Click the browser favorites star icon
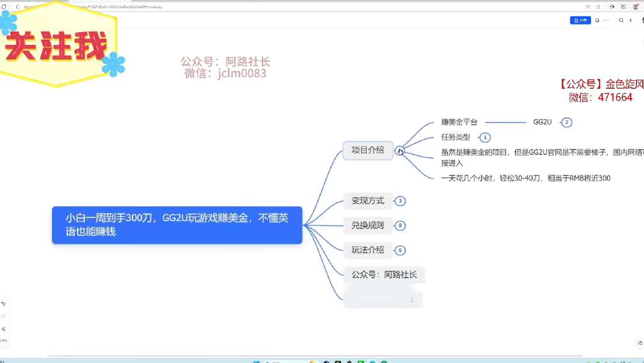Viewport: 644px width, 363px height. click(x=598, y=6)
